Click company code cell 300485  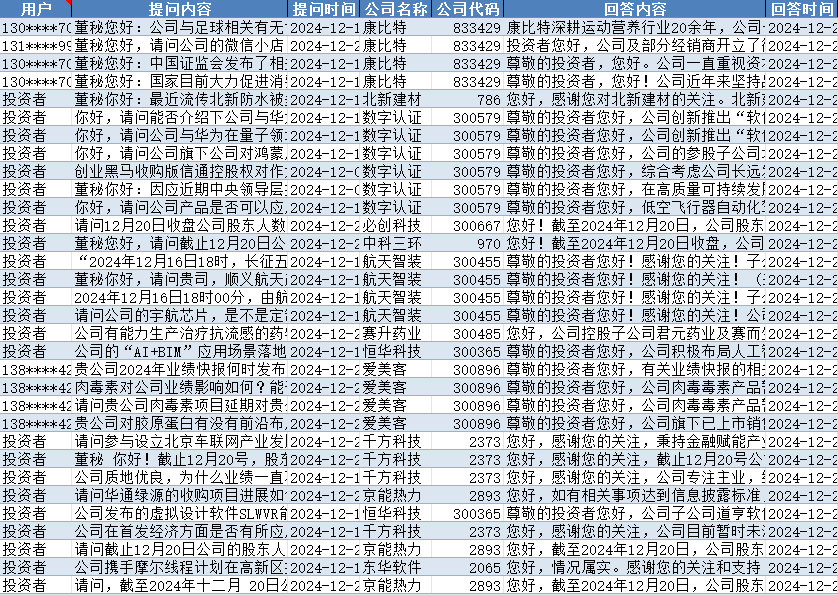pos(468,333)
